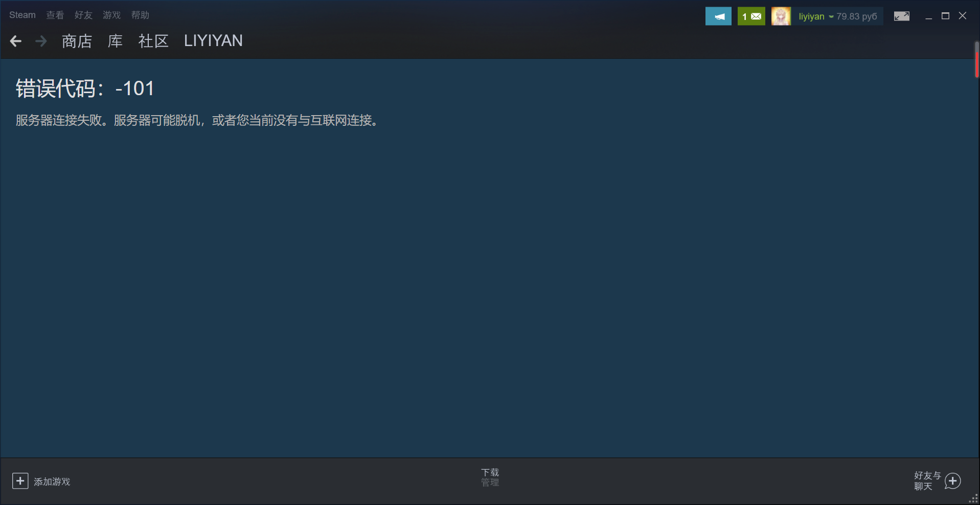Click the back navigation arrow
Viewport: 980px width, 505px height.
coord(16,41)
